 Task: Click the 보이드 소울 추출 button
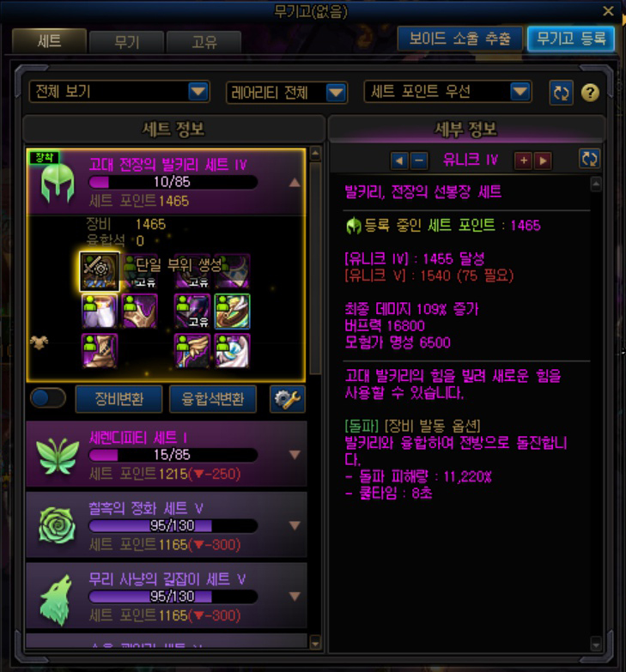coord(459,39)
